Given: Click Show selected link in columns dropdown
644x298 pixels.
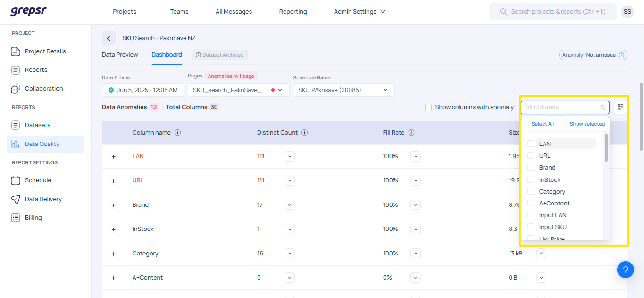Looking at the screenshot, I should click(587, 124).
